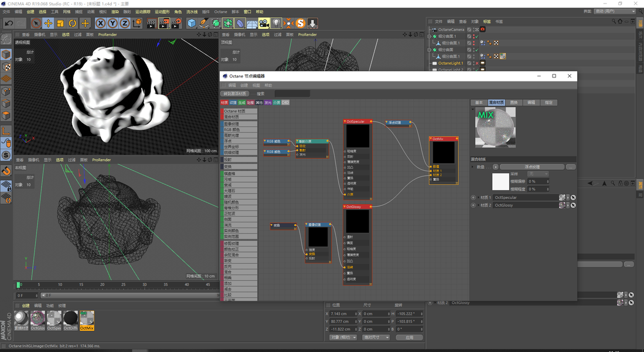The height and width of the screenshot is (352, 644).
Task: Toggle the radio circle beside 材质 2
Action: (473, 205)
